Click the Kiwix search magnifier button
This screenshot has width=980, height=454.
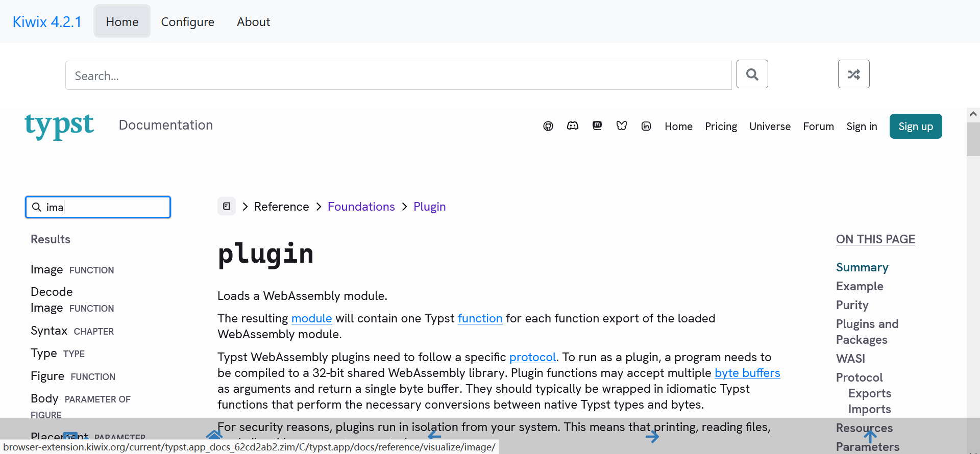coord(752,74)
